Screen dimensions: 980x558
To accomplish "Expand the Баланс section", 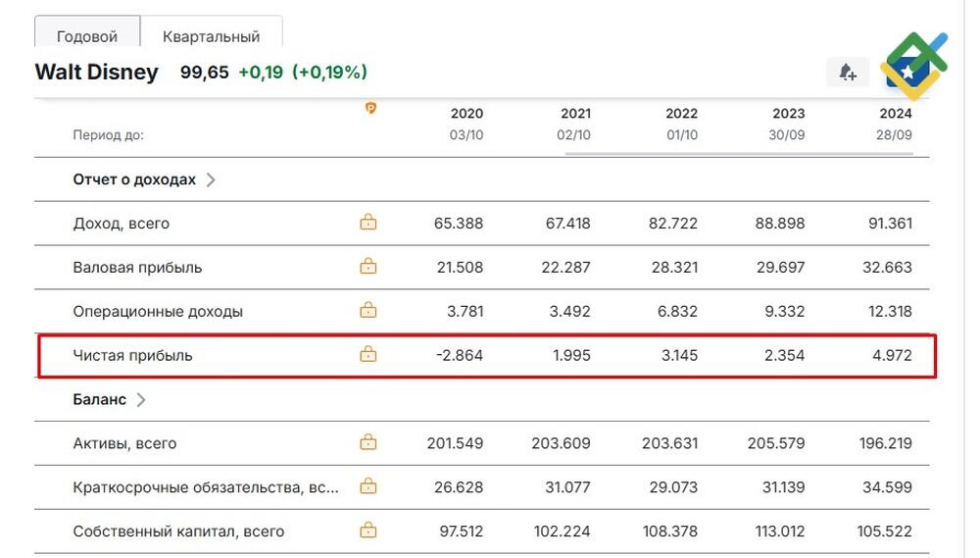I will pyautogui.click(x=141, y=400).
